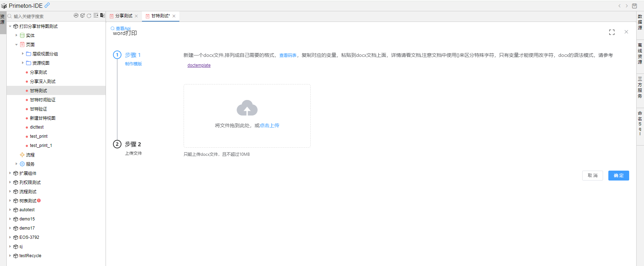
Task: Click the cloud upload icon
Action: [247, 108]
